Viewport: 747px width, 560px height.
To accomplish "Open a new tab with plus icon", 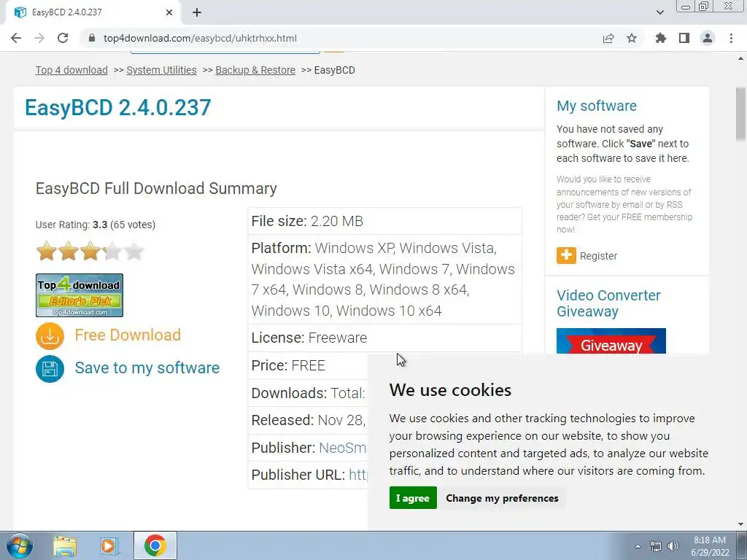I will (197, 12).
